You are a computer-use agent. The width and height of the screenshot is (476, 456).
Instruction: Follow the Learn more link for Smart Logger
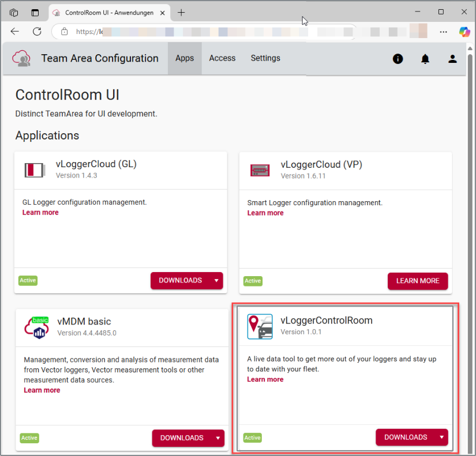pos(265,213)
